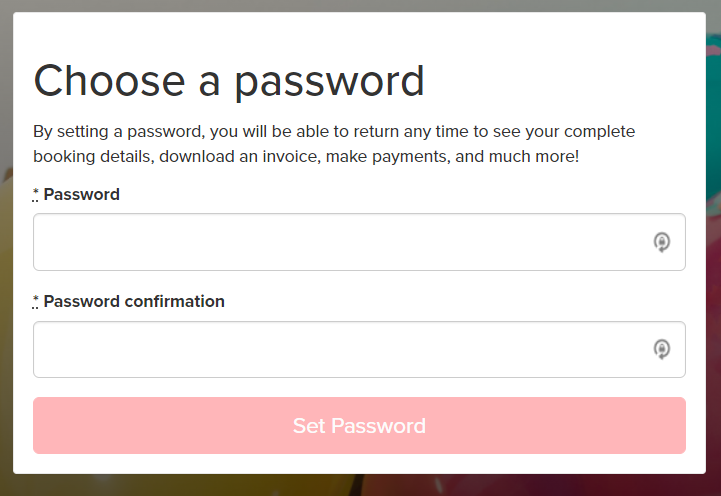Click the password manager icon in Password field

[x=662, y=242]
